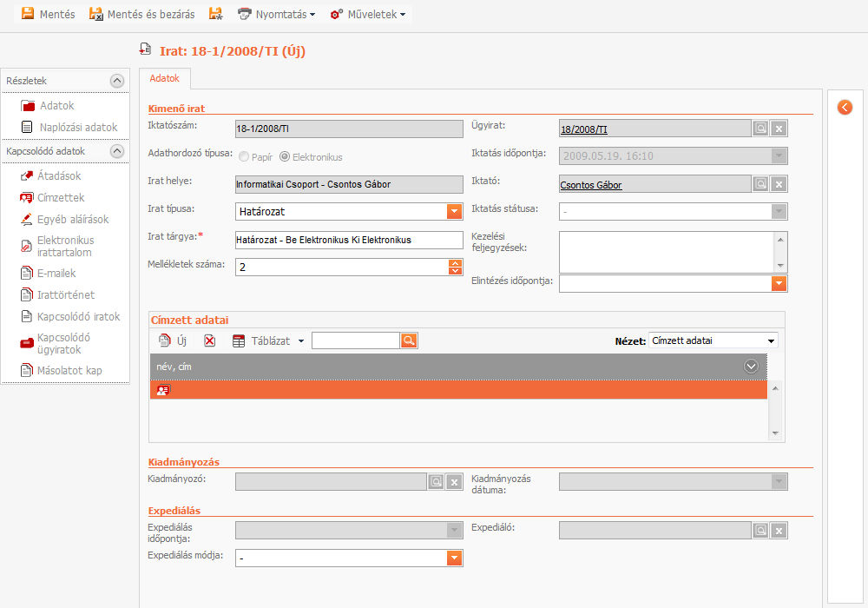Viewport: 868px width, 608px height.
Task: Open Egyéb aláírások in the sidebar
Action: [65, 219]
